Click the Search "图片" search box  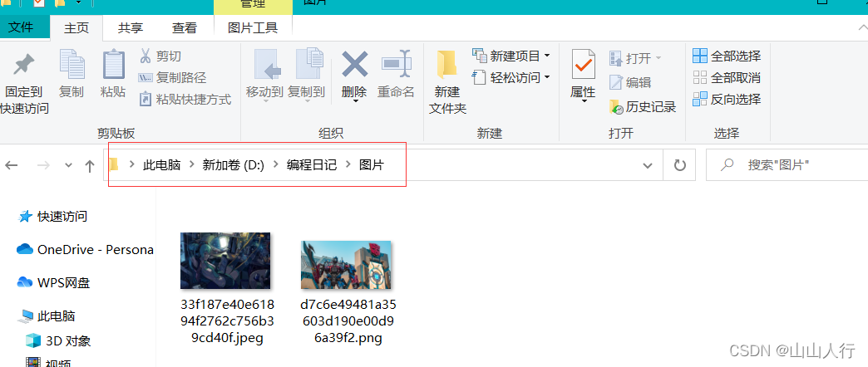787,164
